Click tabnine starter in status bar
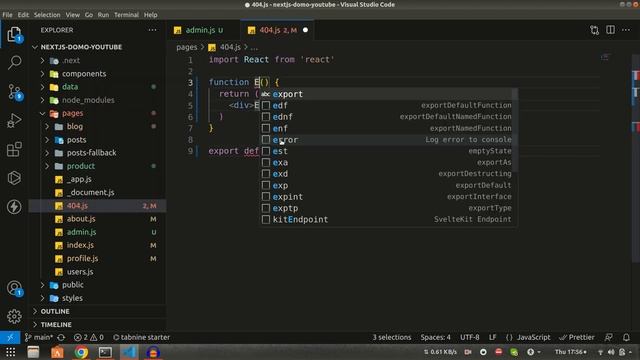This screenshot has width=640, height=360. point(142,338)
